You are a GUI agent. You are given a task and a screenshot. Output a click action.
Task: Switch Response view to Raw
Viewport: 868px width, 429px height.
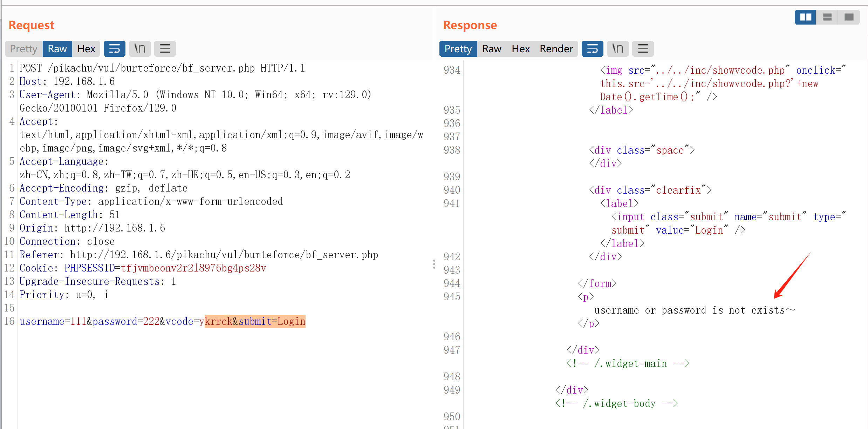coord(491,49)
